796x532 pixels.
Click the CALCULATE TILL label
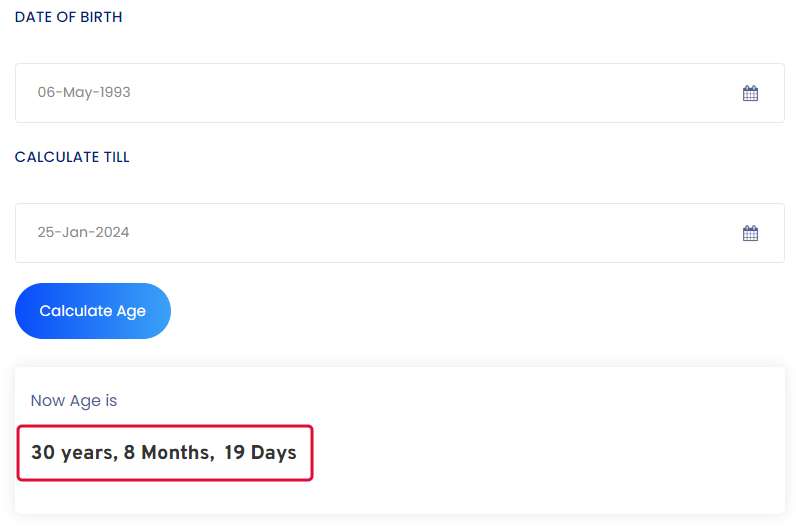pos(72,157)
